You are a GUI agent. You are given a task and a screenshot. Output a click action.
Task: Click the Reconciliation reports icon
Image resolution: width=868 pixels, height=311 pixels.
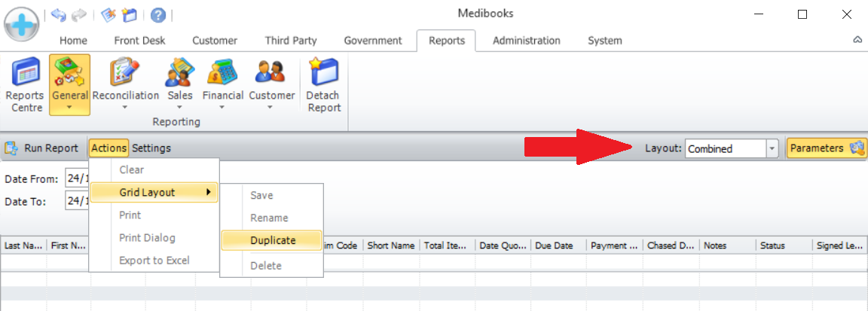click(x=125, y=74)
